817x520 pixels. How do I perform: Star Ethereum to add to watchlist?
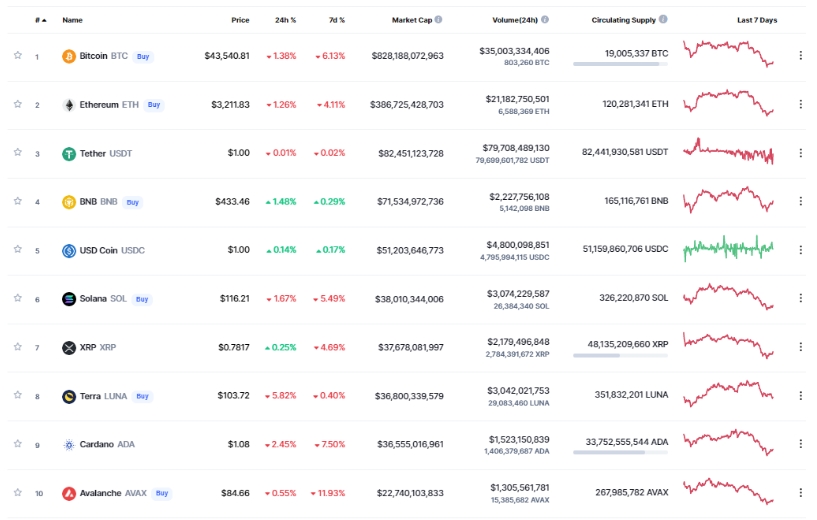(x=18, y=104)
